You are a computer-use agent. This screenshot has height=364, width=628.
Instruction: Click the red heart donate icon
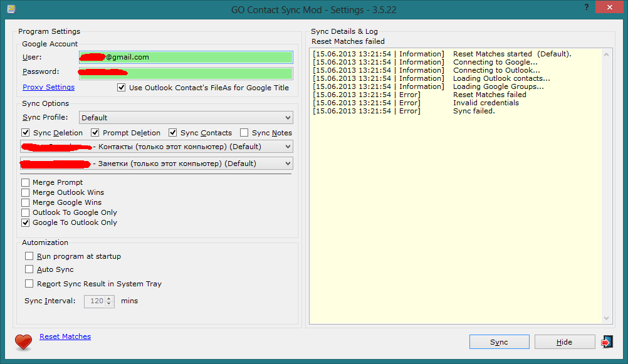(23, 342)
